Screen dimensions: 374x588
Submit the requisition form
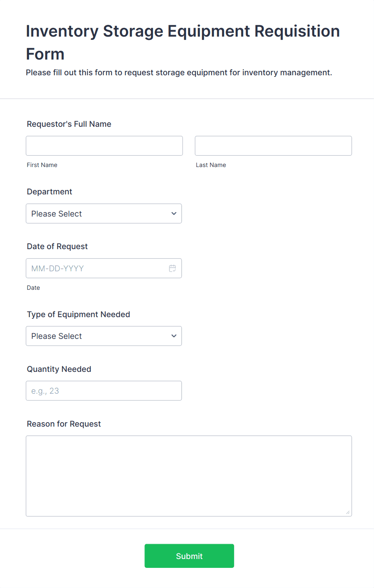(x=189, y=556)
